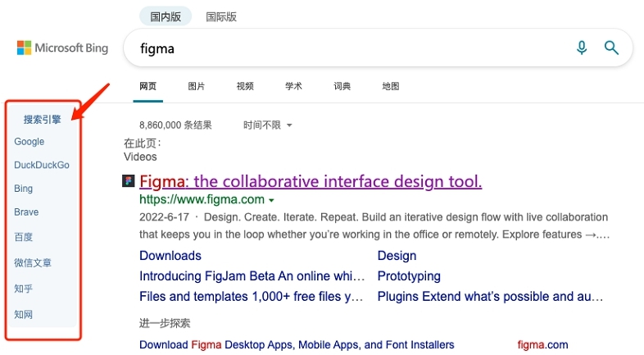Switch to 国际版 search mode
Image resolution: width=644 pixels, height=355 pixels.
221,16
